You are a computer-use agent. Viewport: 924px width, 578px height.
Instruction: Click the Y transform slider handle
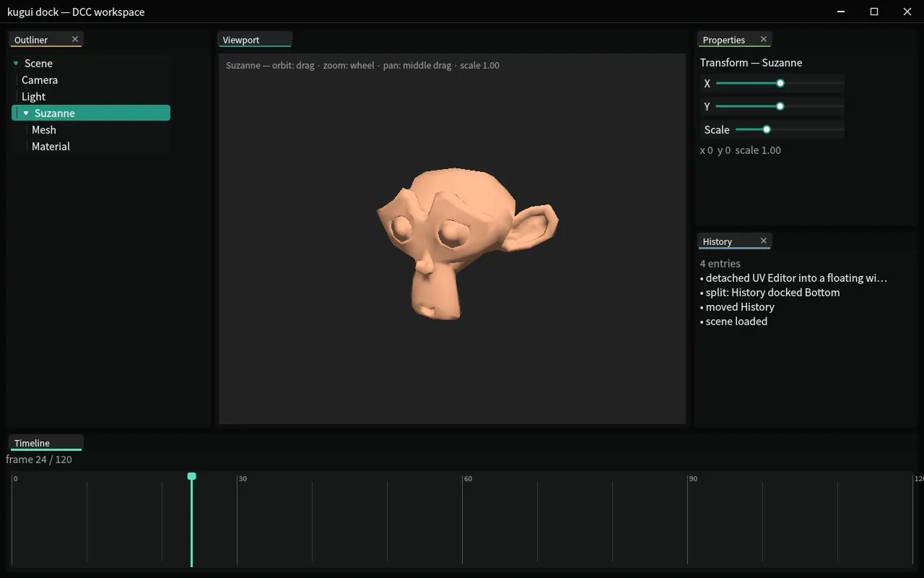780,106
